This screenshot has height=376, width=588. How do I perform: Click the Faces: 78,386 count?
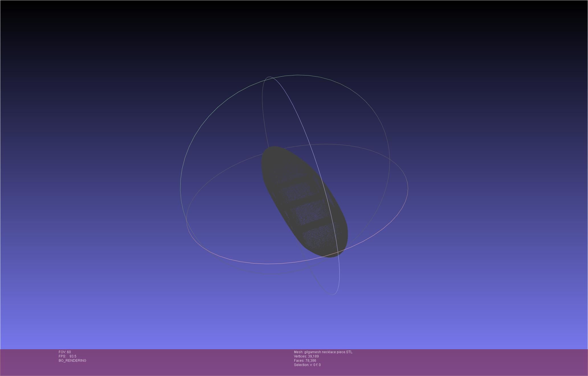click(x=305, y=361)
